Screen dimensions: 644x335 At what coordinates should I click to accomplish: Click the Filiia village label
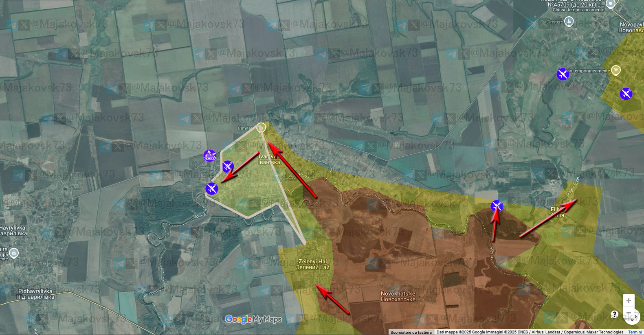coord(557,212)
